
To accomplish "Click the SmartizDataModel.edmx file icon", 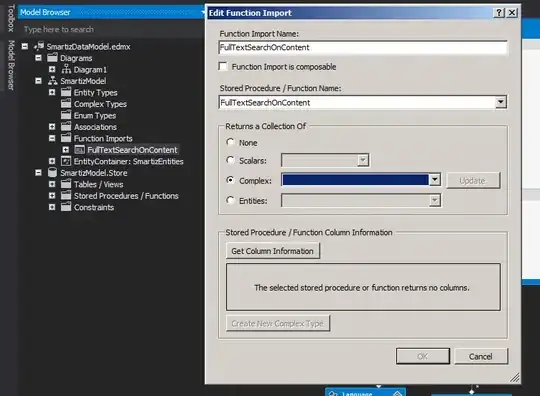I will tap(39, 46).
